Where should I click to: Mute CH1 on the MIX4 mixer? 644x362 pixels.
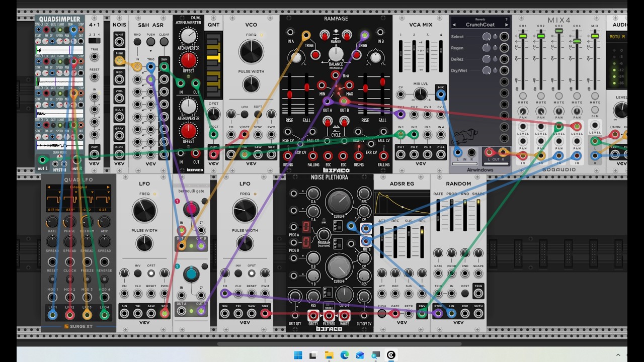click(x=523, y=96)
